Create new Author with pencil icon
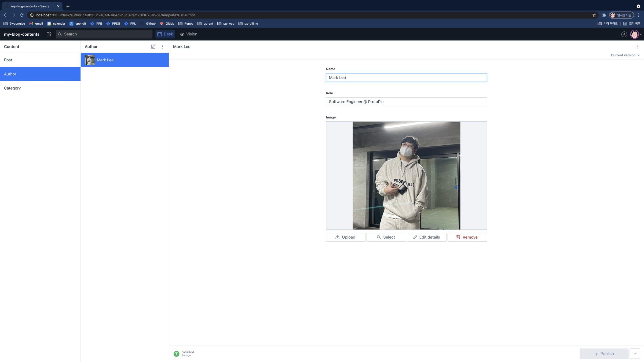This screenshot has width=644, height=362. 153,46
